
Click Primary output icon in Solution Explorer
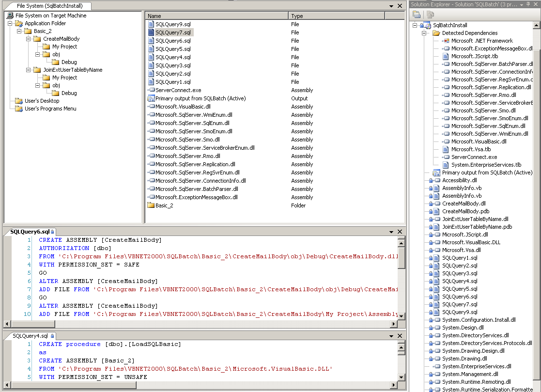[x=436, y=173]
